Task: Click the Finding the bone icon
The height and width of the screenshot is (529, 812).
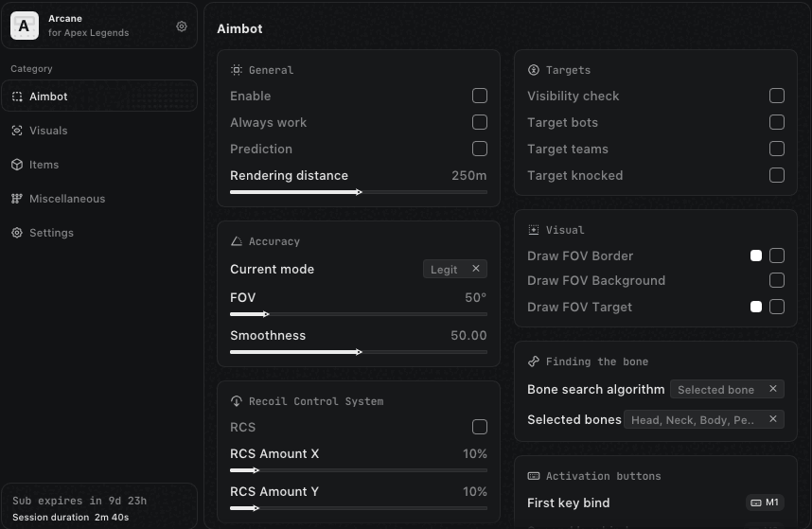Action: click(x=534, y=361)
